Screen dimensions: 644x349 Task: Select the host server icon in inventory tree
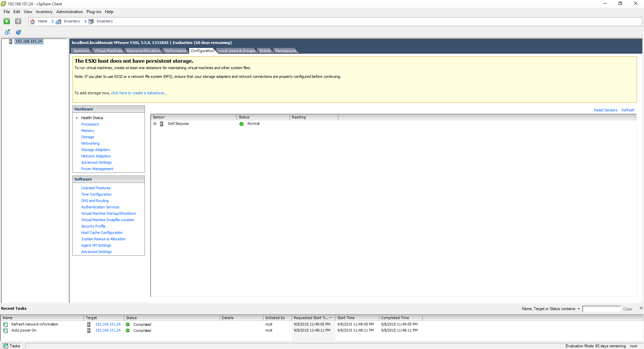[11, 42]
